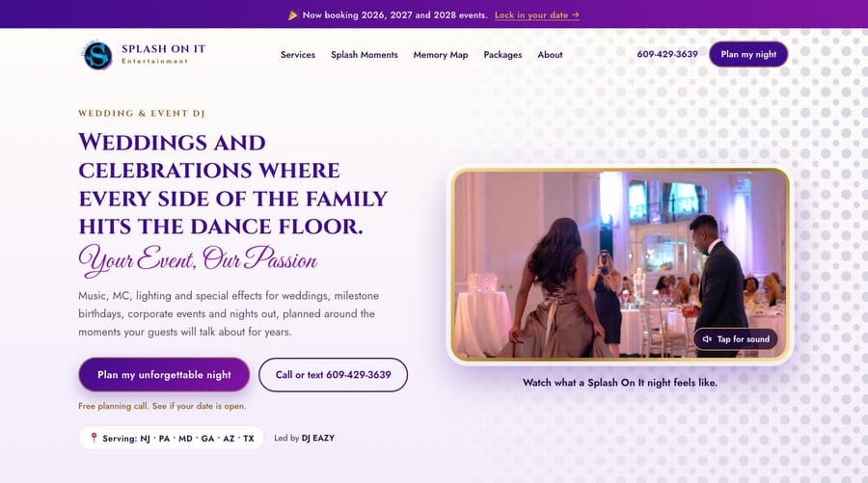Click the Plan my night button
868x483 pixels.
coord(748,54)
